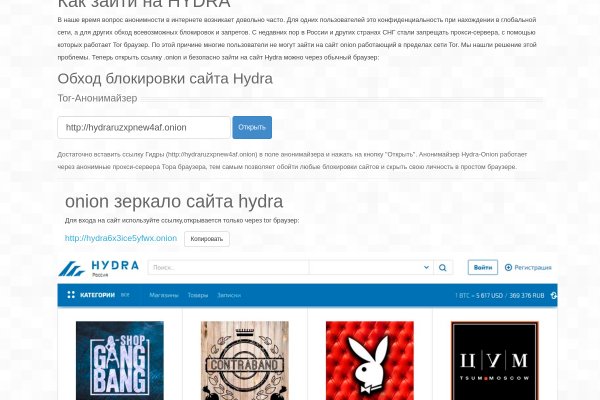
Task: Click the Hydra logo icon
Action: pos(72,268)
